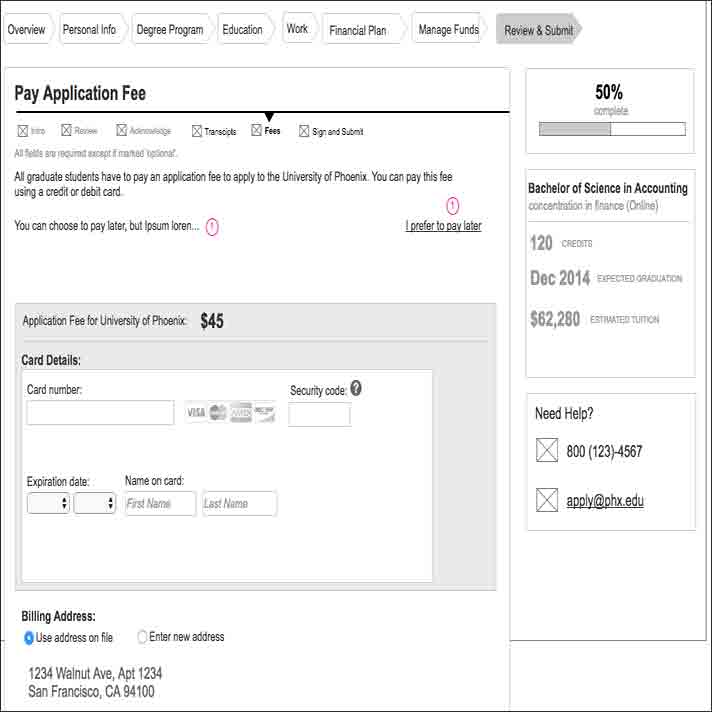Focus the Security code field

point(319,414)
